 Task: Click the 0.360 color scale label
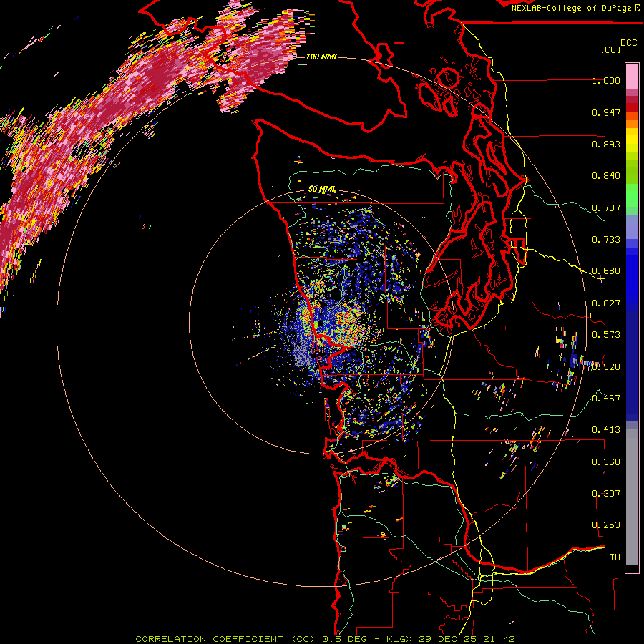[x=606, y=462]
